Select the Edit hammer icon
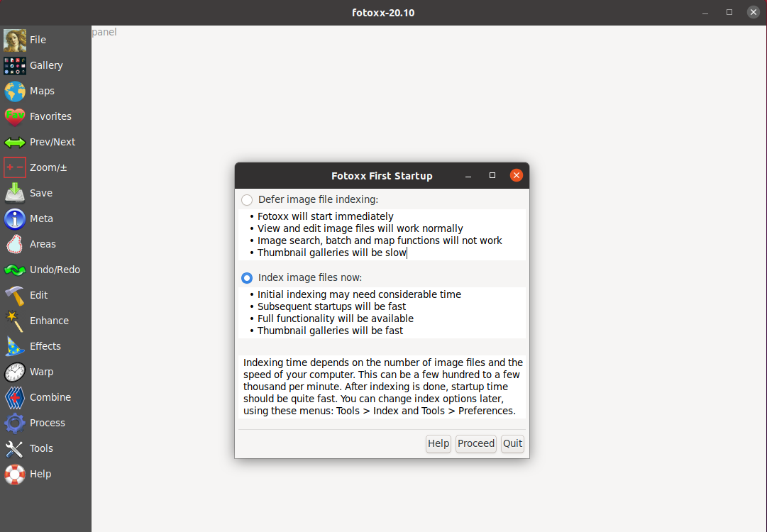 pos(15,295)
